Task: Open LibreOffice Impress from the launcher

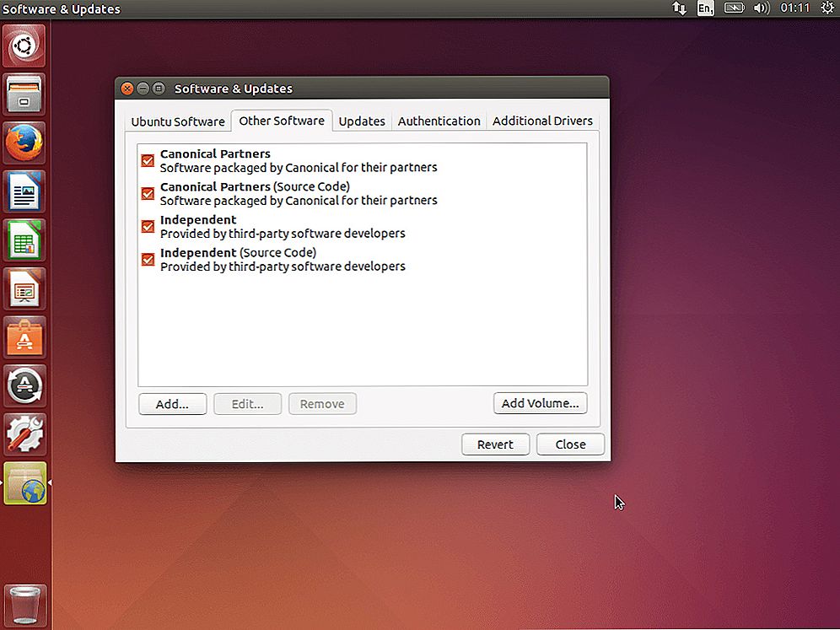Action: click(24, 288)
